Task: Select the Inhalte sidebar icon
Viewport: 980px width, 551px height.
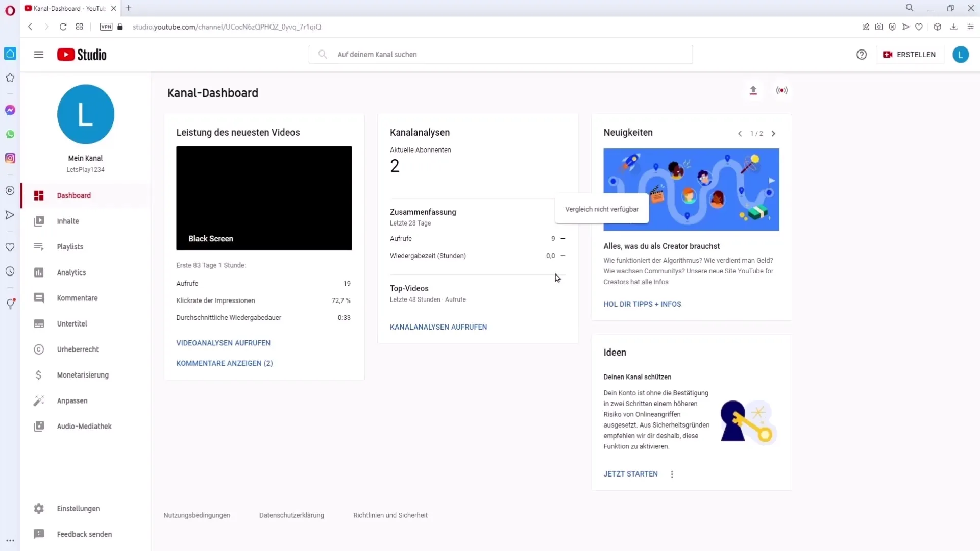Action: click(38, 221)
